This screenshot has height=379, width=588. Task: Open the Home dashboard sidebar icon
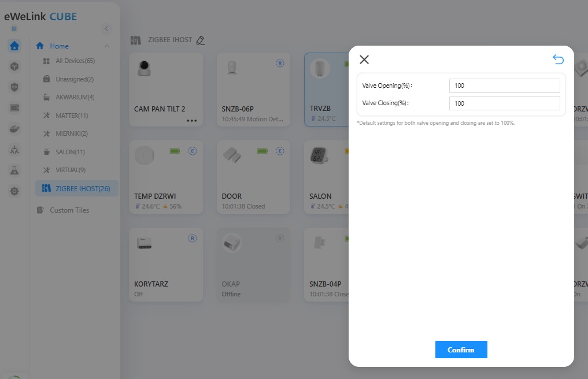tap(14, 46)
